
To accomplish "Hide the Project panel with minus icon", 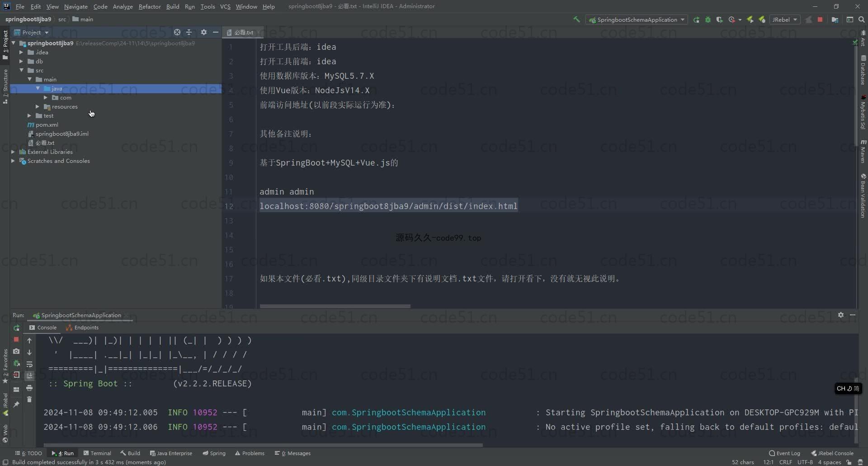I will tap(216, 32).
